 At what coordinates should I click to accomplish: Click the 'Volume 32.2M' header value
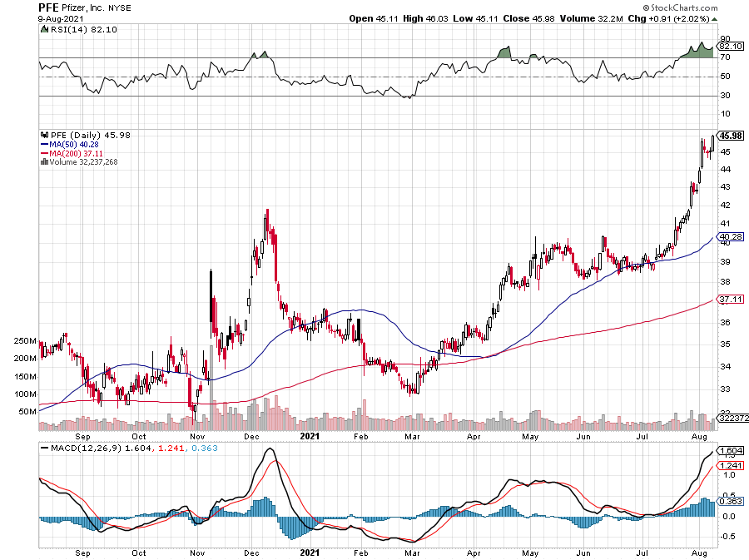click(592, 18)
